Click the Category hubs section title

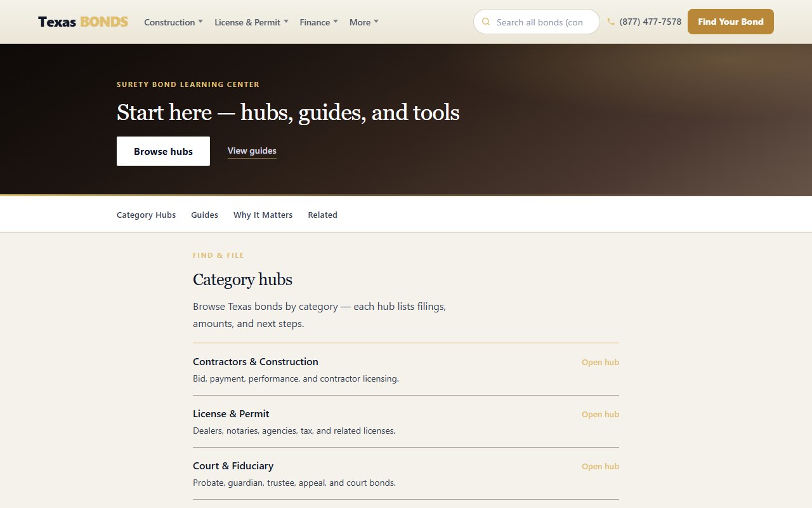[x=243, y=280]
